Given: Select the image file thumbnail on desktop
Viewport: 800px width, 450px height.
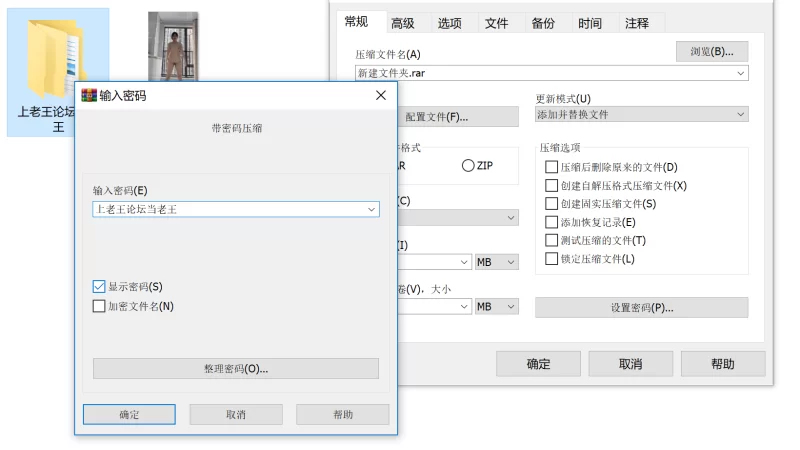Looking at the screenshot, I should point(172,45).
